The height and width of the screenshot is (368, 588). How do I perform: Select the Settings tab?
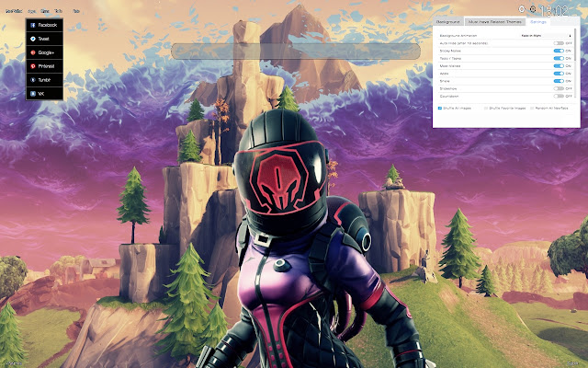click(538, 22)
